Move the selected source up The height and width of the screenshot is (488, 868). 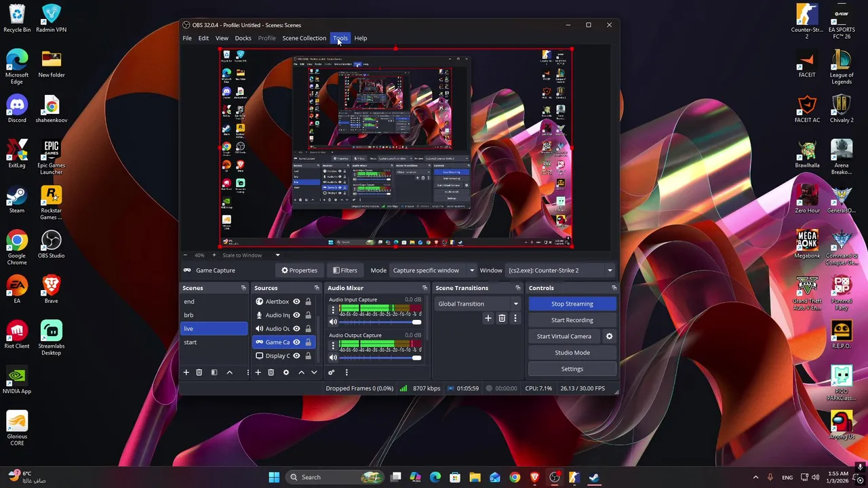(301, 372)
